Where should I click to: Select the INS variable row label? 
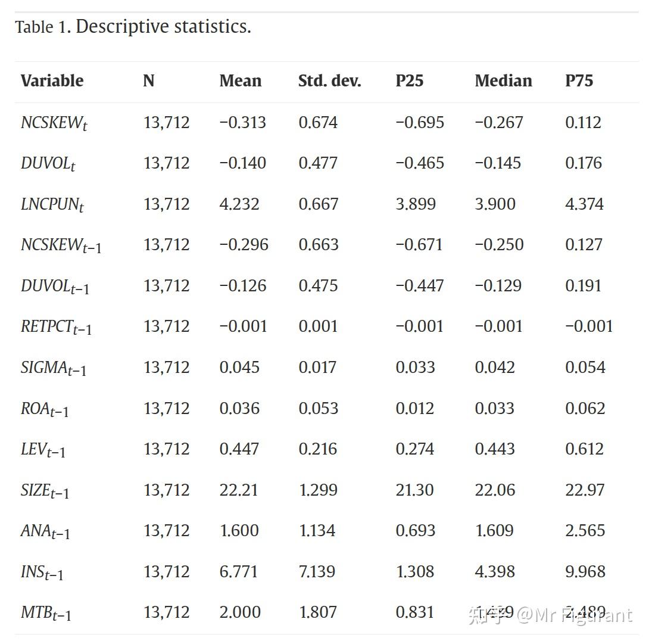pyautogui.click(x=42, y=573)
